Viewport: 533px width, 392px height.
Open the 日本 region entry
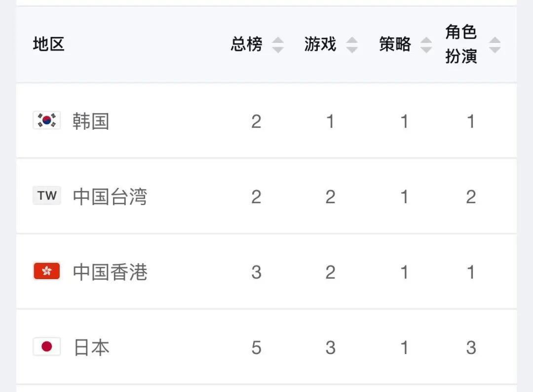pos(91,347)
